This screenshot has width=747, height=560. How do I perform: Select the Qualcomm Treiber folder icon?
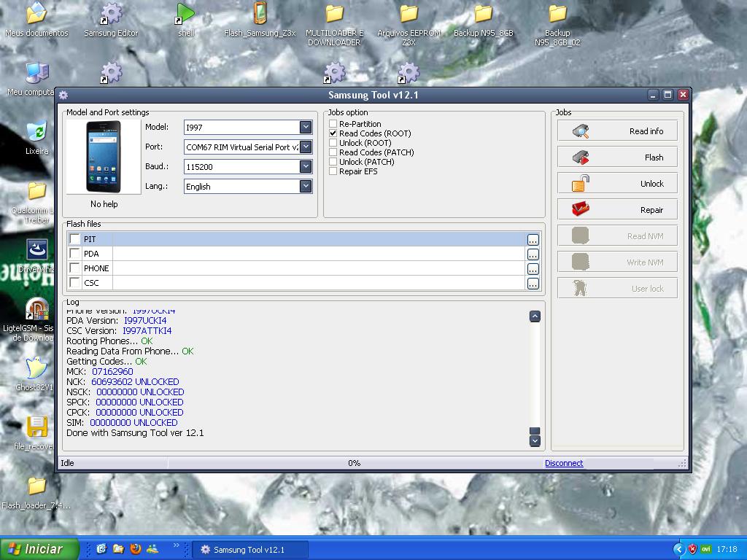tap(36, 191)
